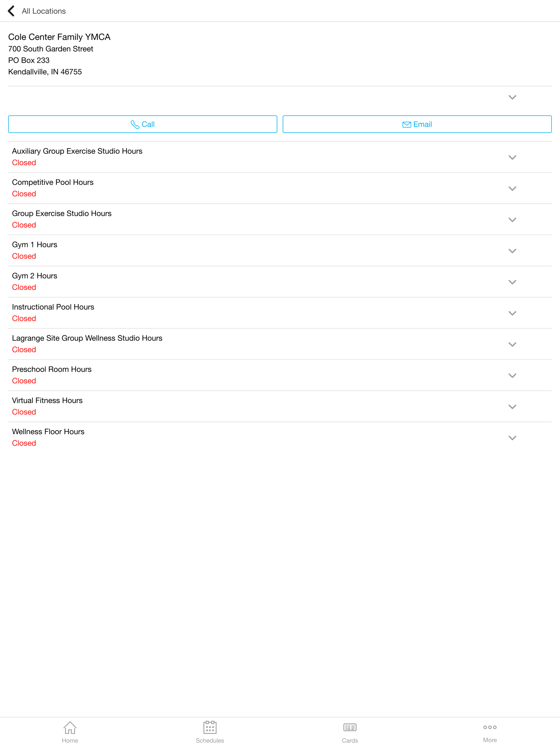Open the Schedules calendar icon
Image resolution: width=560 pixels, height=747 pixels.
210,727
